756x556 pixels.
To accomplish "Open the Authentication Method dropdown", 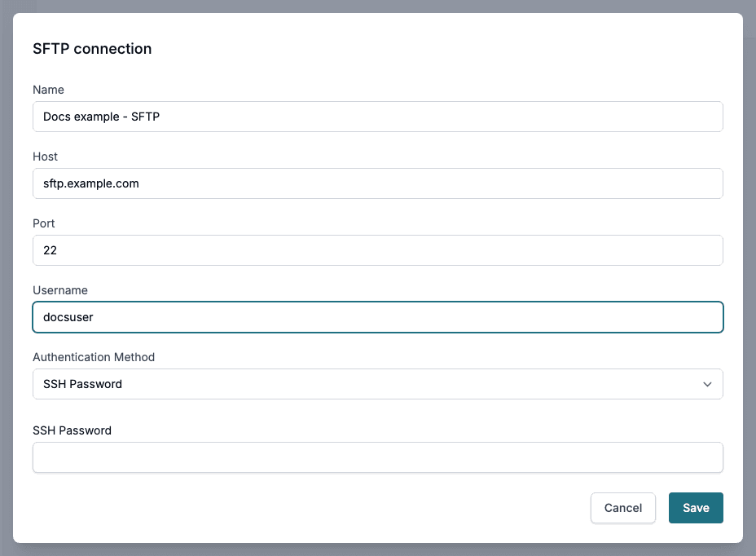I will click(377, 384).
